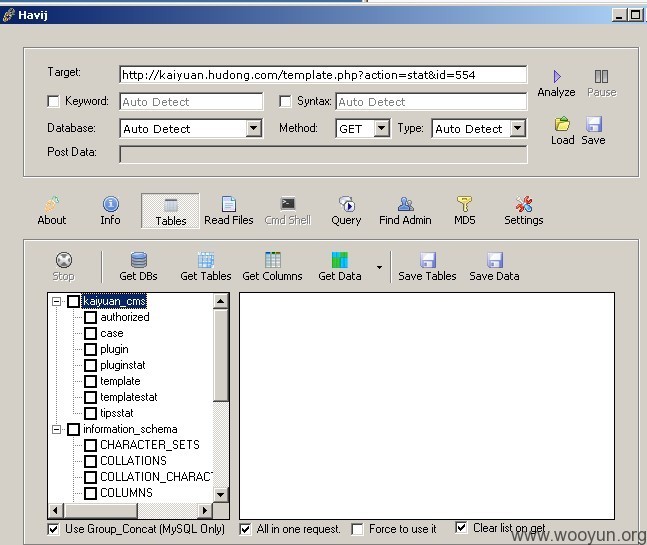Switch to the Tables section
This screenshot has height=545, width=647.
170,211
